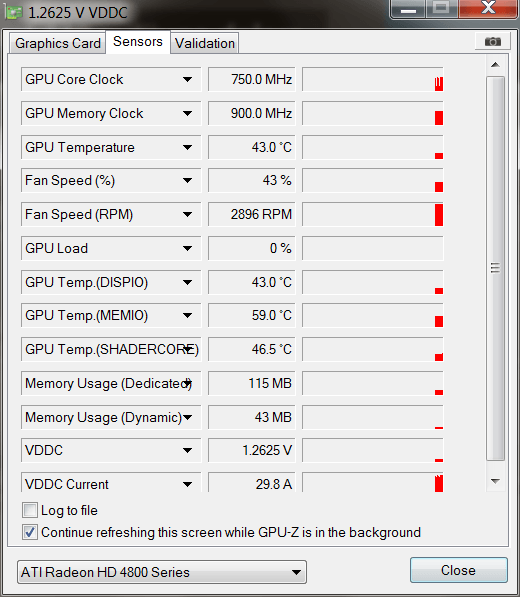This screenshot has height=597, width=520.
Task: Uncheck Continue refreshing in background checkbox
Action: [30, 532]
